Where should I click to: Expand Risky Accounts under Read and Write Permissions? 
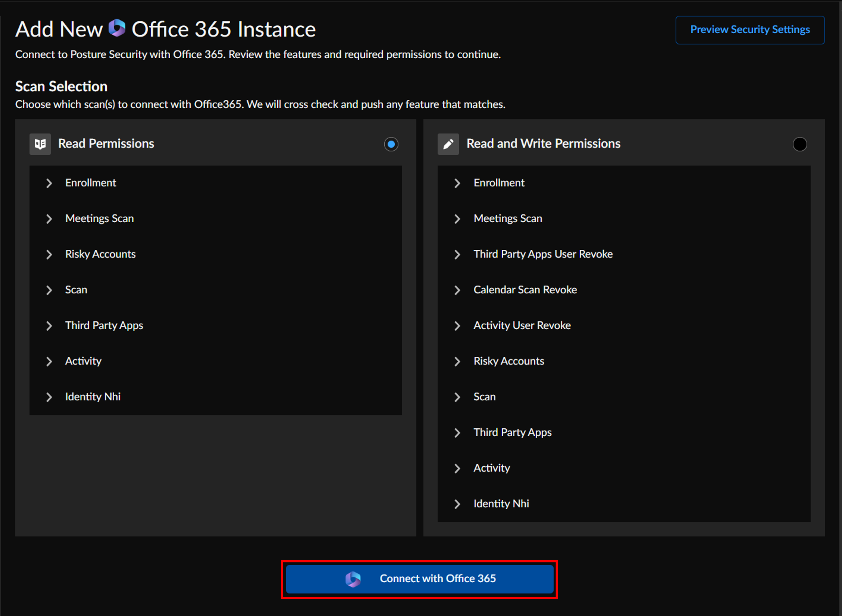pos(457,361)
